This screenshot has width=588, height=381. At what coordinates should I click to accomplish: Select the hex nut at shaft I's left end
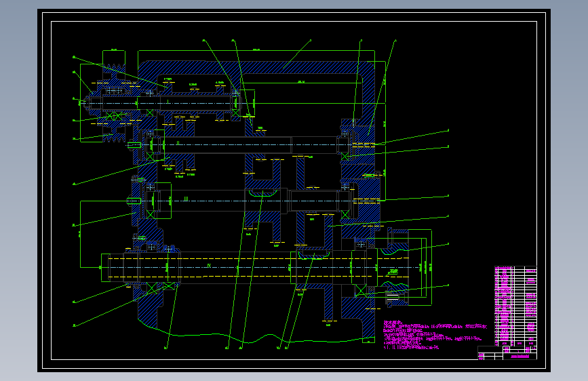point(87,103)
